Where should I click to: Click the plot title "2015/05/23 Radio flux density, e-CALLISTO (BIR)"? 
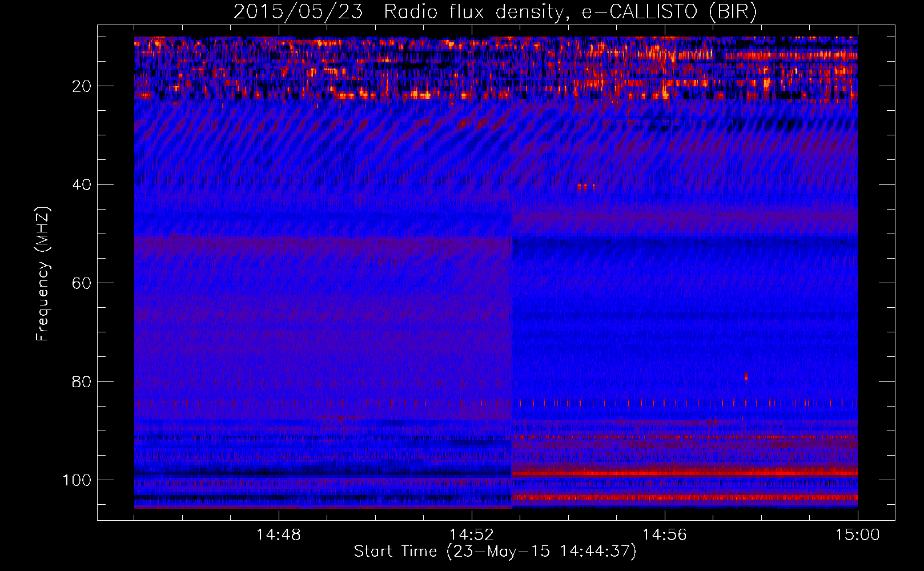(x=495, y=12)
